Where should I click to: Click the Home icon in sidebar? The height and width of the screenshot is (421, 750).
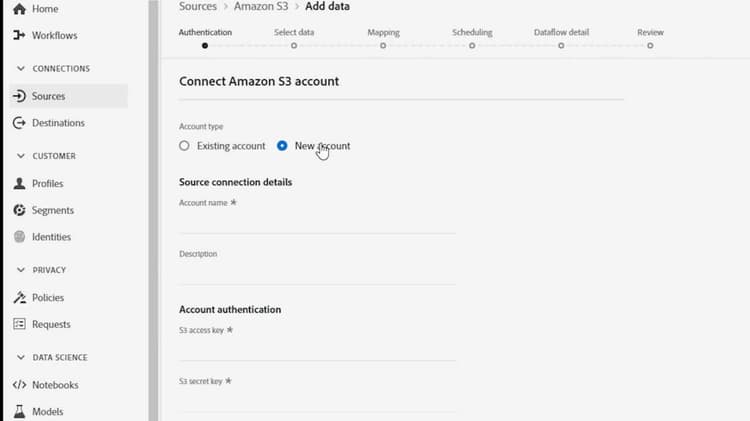(x=20, y=9)
